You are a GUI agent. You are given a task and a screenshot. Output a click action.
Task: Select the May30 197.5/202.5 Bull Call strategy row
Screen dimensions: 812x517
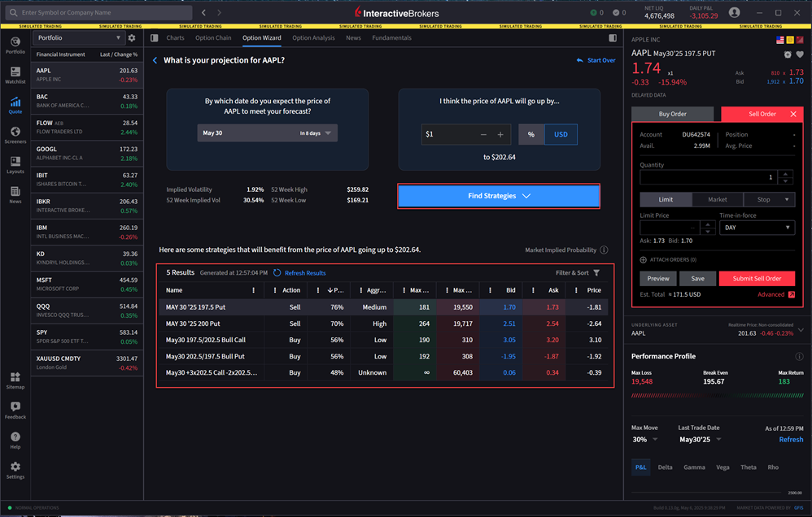tap(384, 340)
